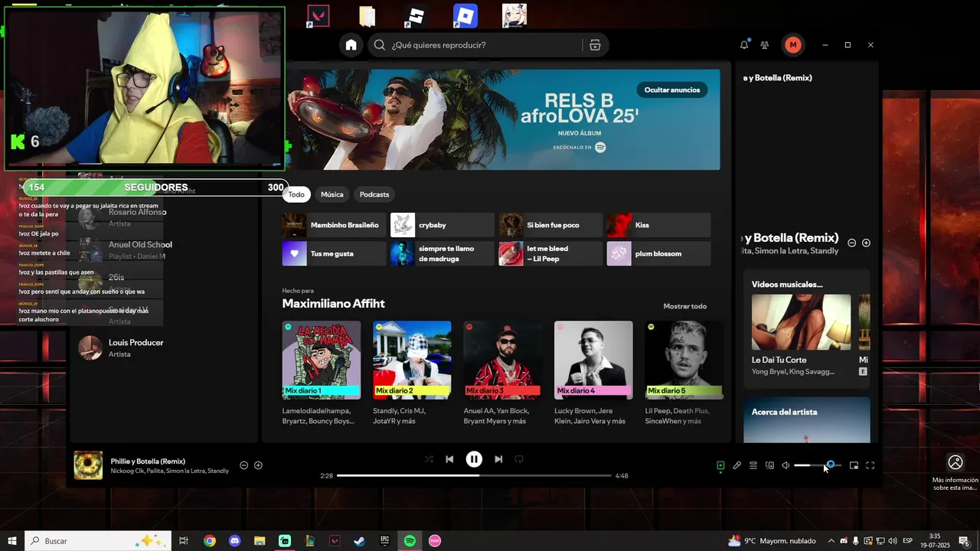
Task: Adjust the Spotify volume slider
Action: tap(816, 465)
